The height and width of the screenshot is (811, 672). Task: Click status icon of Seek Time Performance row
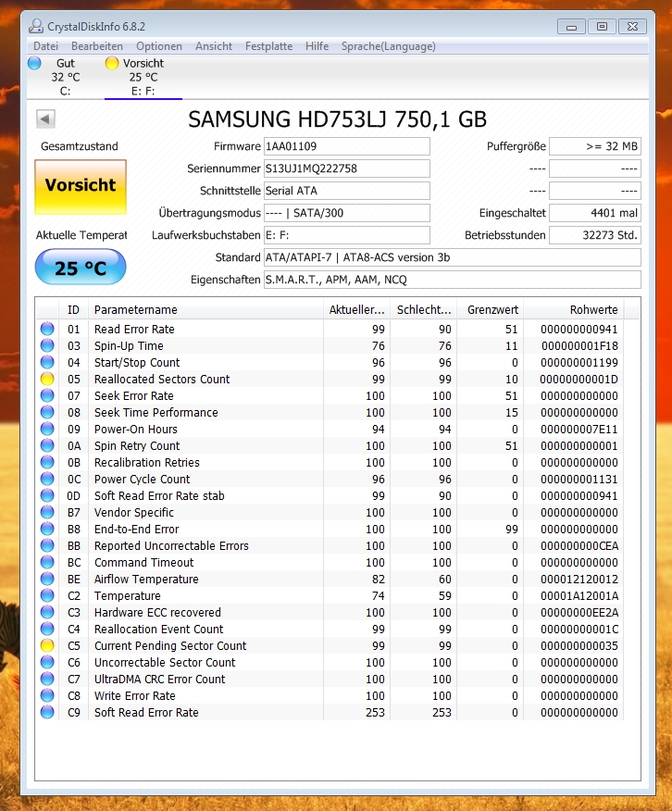coord(47,412)
